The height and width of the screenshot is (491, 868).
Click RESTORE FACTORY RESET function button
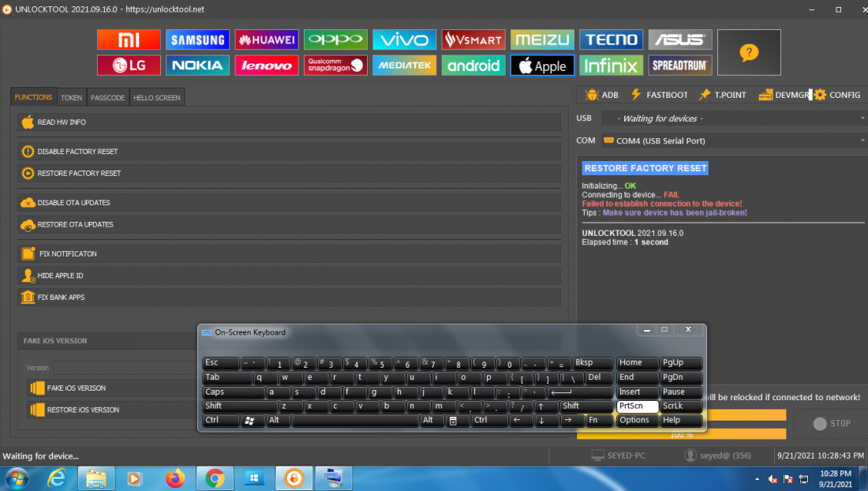(289, 173)
